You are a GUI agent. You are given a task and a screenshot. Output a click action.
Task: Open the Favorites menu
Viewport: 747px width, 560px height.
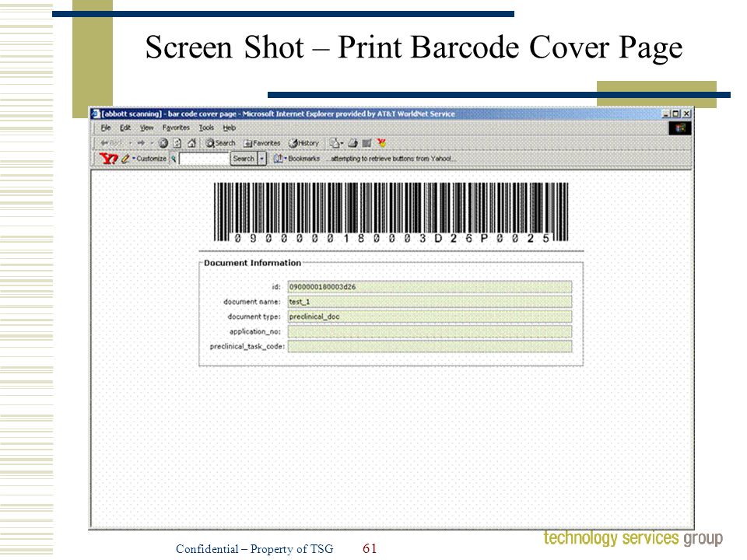click(x=176, y=128)
